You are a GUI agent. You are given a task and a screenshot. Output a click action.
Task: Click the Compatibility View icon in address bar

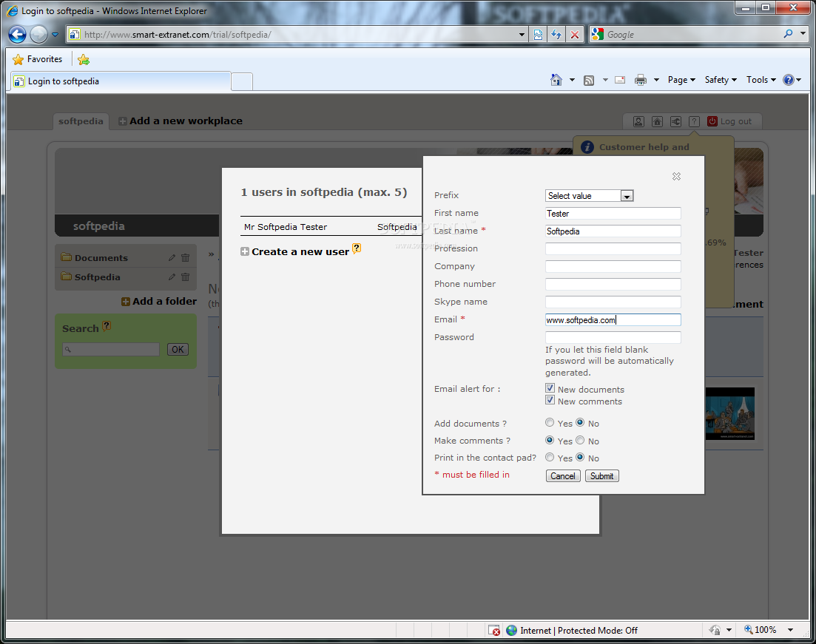538,35
